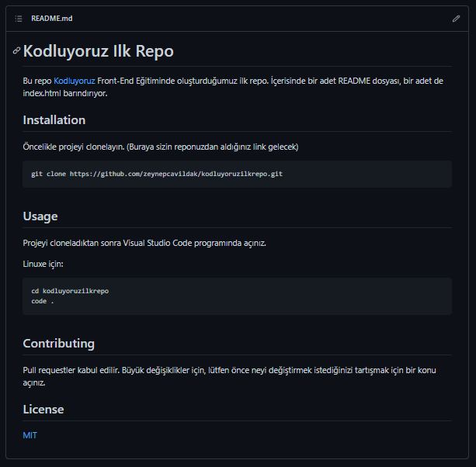Click the 'Projeyi cloneladıktan sonra' sentence
Viewport: 476px width, 467px height.
[x=144, y=244]
